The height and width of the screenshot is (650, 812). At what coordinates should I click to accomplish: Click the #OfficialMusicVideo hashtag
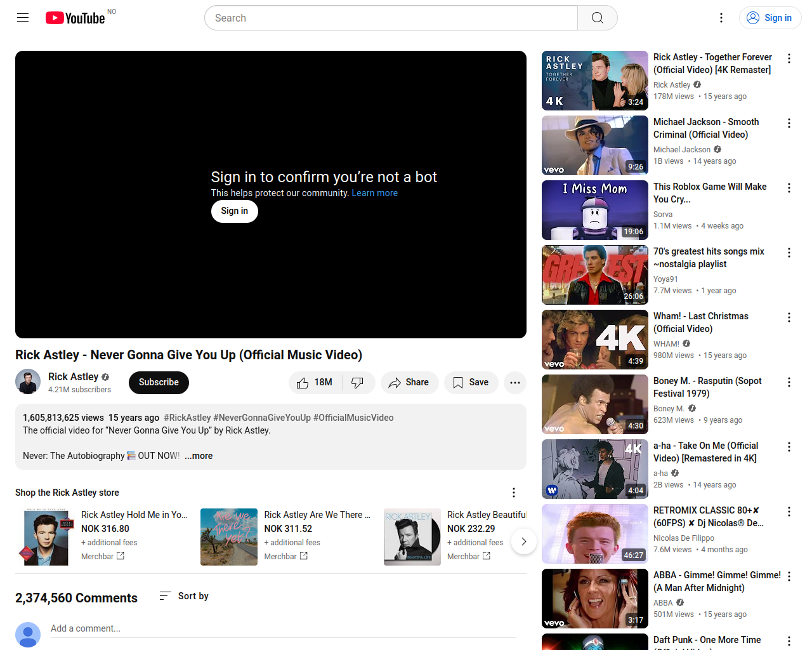pos(353,418)
